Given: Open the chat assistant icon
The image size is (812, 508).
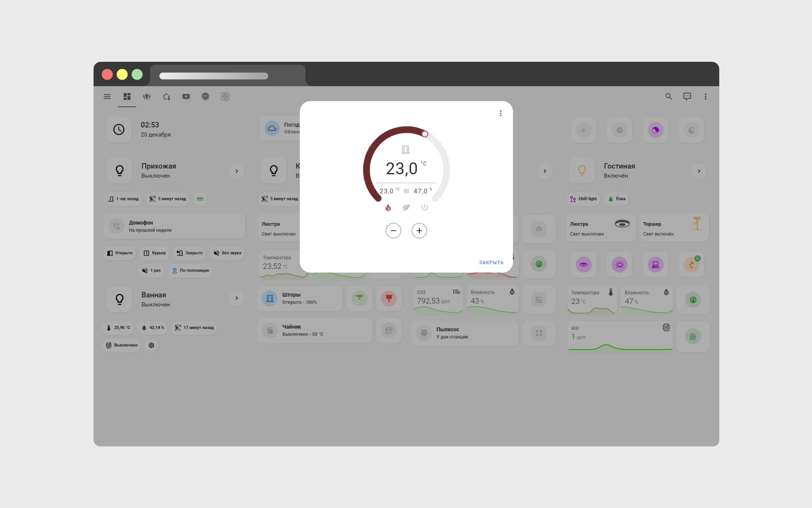Looking at the screenshot, I should pyautogui.click(x=687, y=97).
